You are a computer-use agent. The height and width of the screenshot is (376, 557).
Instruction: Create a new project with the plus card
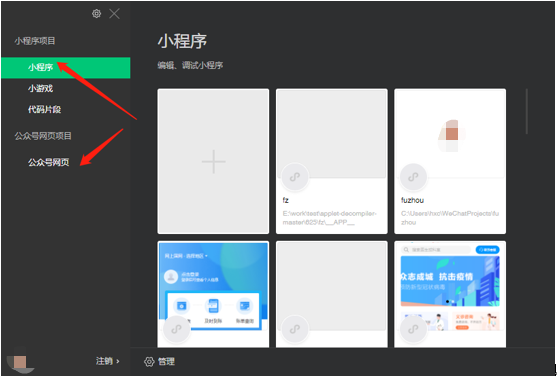(213, 161)
